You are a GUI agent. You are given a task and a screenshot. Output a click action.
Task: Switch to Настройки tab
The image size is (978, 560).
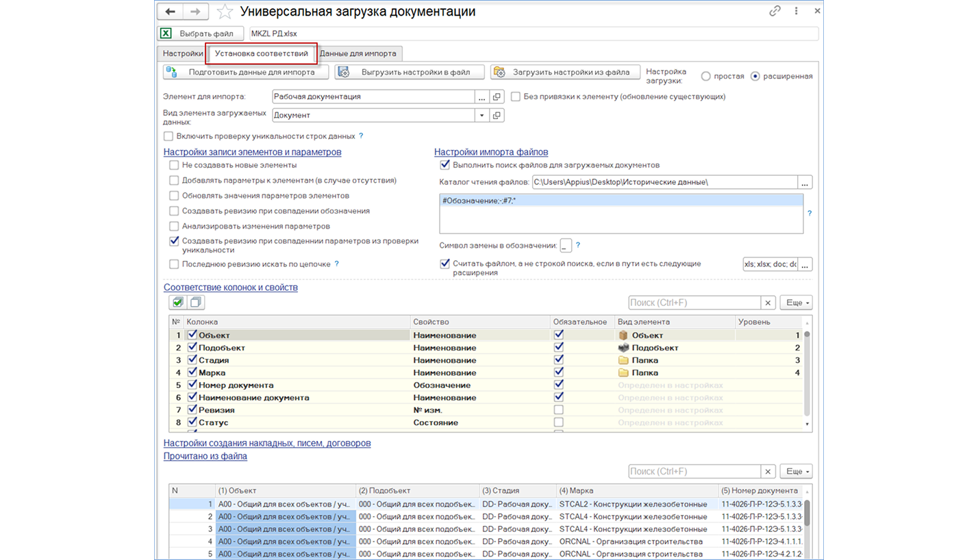183,53
